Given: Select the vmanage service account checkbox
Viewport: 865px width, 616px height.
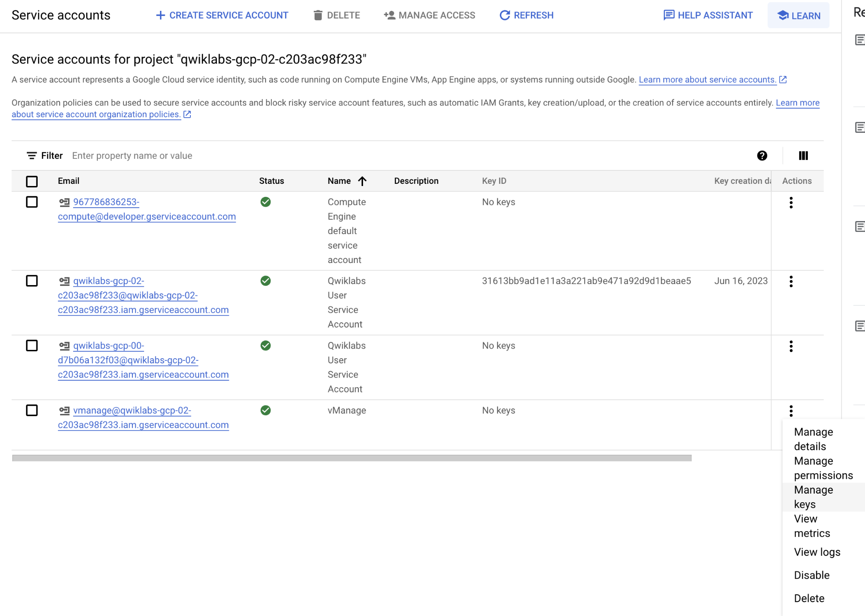Looking at the screenshot, I should coord(32,410).
